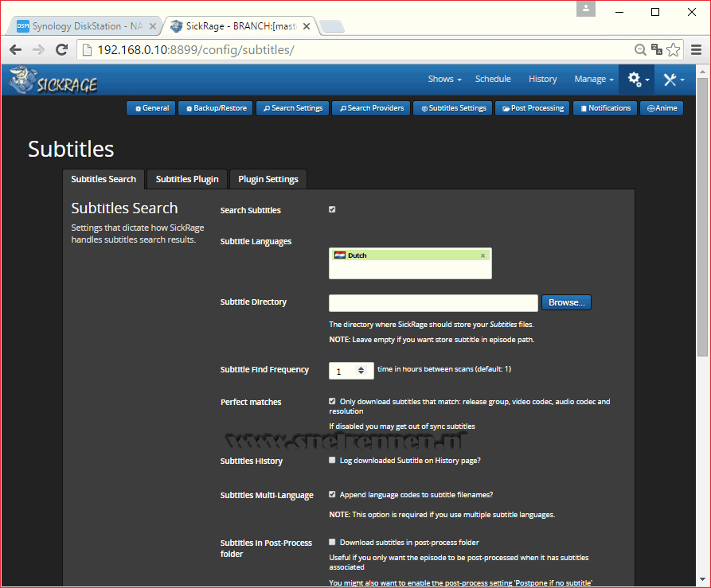Click the browser forward arrow
Viewport: 711px width, 588px height.
[38, 50]
